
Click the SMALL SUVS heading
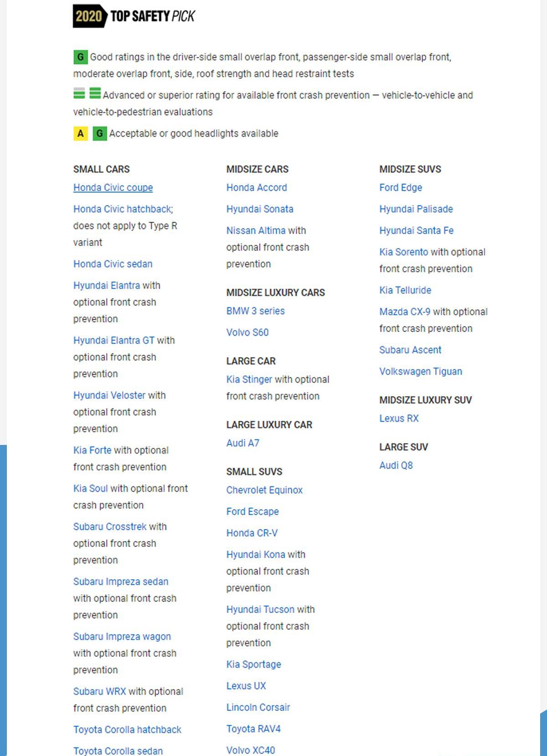pyautogui.click(x=254, y=471)
